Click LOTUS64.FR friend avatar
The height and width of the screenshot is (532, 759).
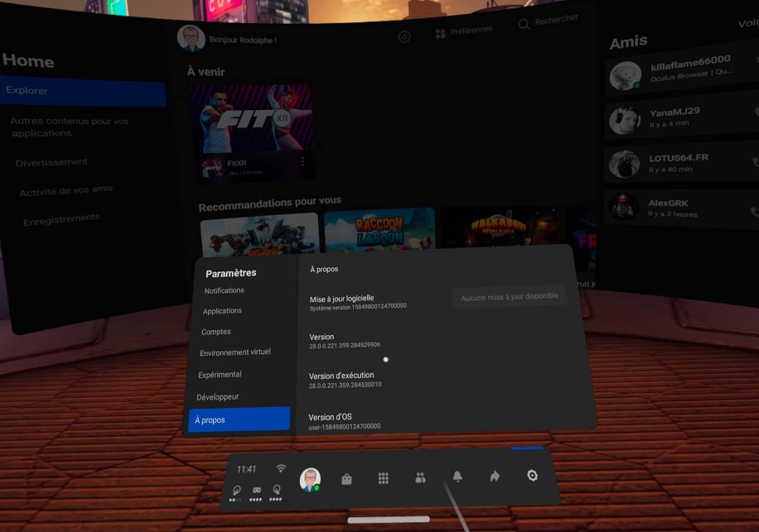tap(624, 164)
